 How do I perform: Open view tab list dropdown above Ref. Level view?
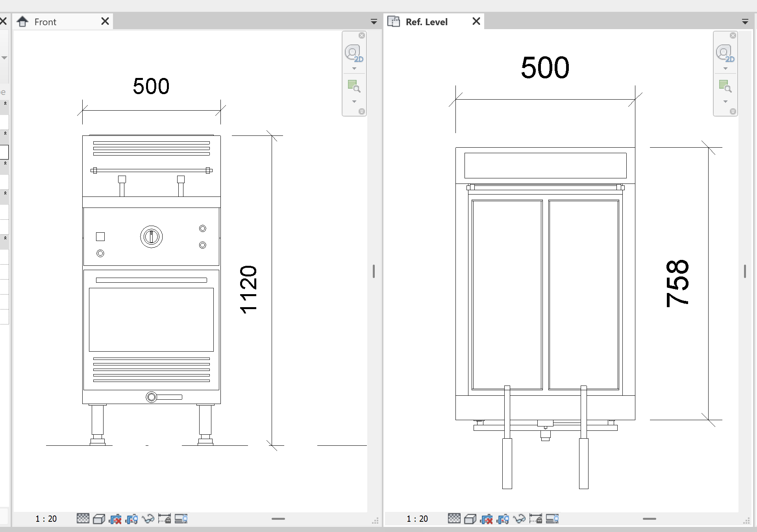pyautogui.click(x=745, y=22)
